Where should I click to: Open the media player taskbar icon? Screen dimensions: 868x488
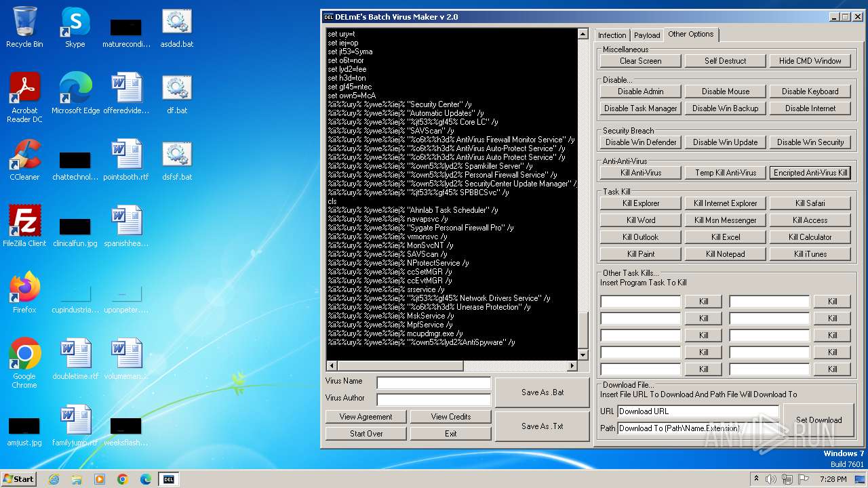[x=100, y=479]
